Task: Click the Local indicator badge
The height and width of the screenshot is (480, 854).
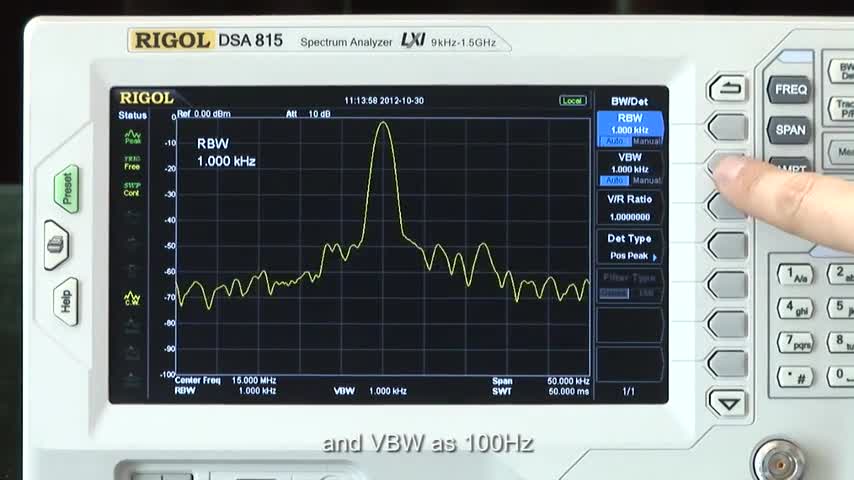Action: [572, 101]
